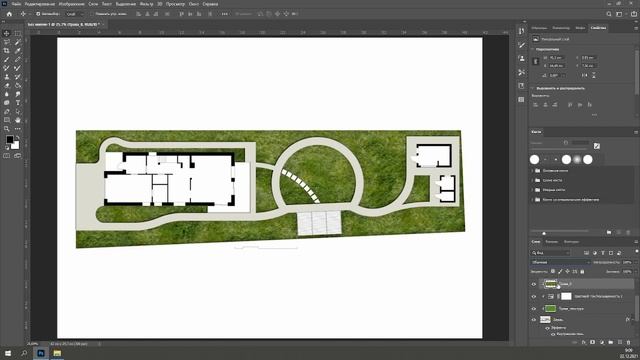The height and width of the screenshot is (360, 640).
Task: Select the Eraser tool
Action: coord(7,85)
